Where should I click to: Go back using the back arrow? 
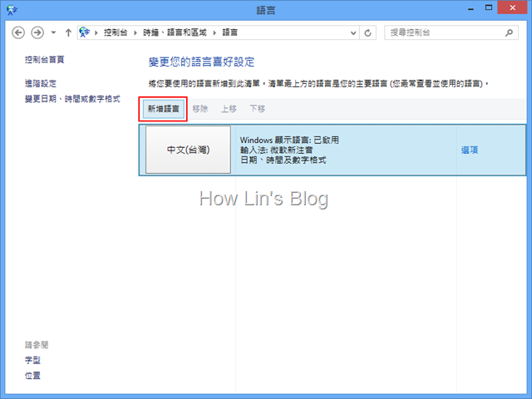pyautogui.click(x=18, y=33)
